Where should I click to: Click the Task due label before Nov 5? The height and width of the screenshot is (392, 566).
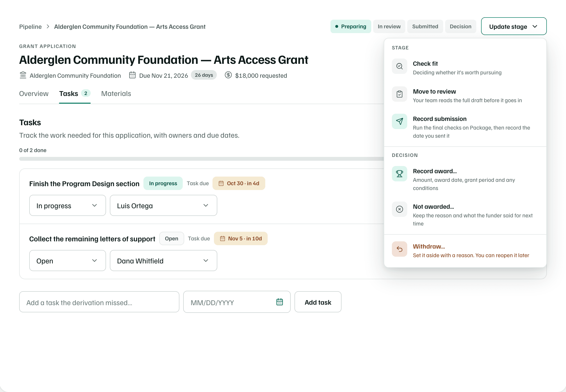point(199,238)
